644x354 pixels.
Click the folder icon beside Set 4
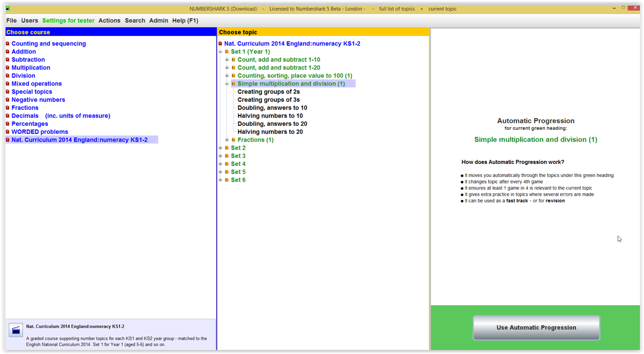[227, 164]
